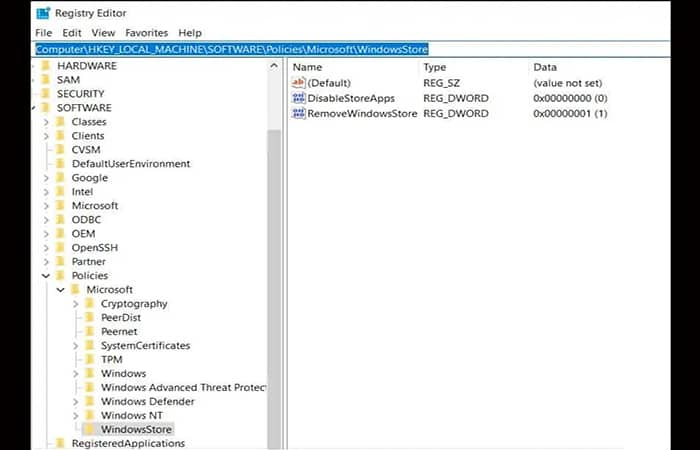Open the Help menu
This screenshot has height=450, width=700.
190,33
